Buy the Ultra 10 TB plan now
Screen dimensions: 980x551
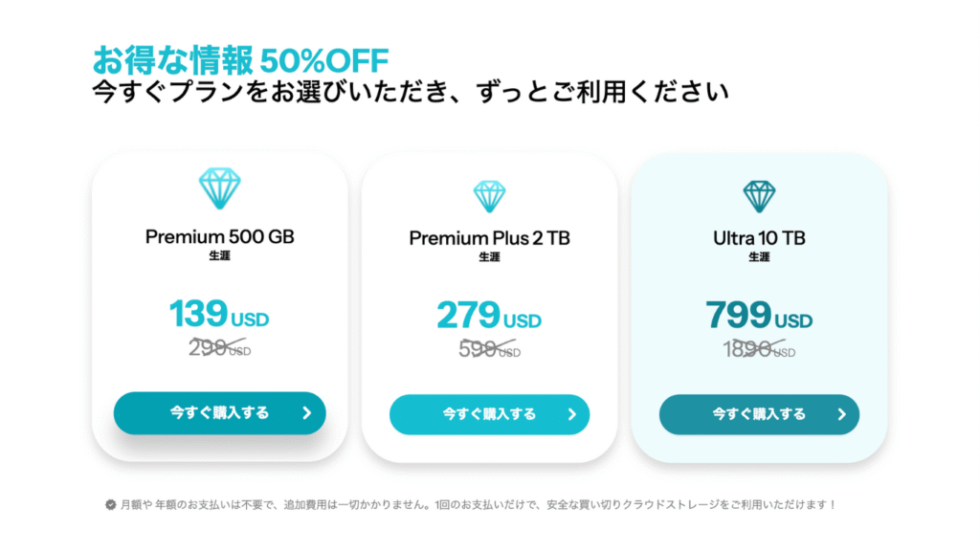coord(759,414)
